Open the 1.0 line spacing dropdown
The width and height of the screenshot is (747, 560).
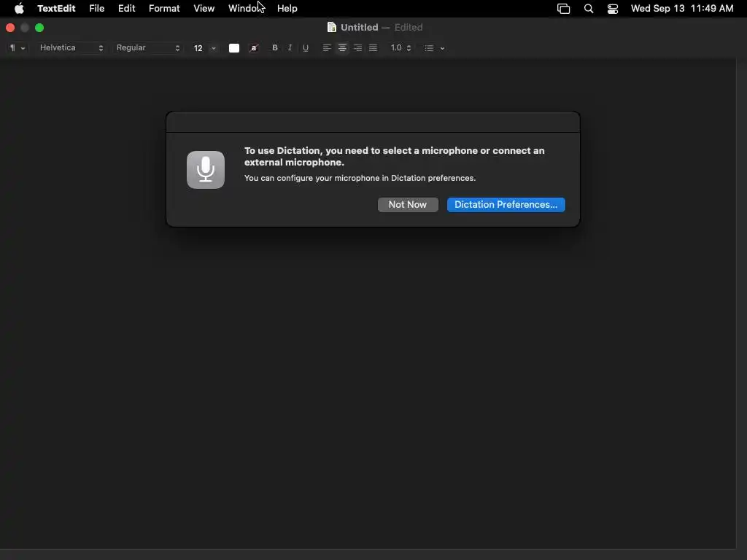point(400,48)
